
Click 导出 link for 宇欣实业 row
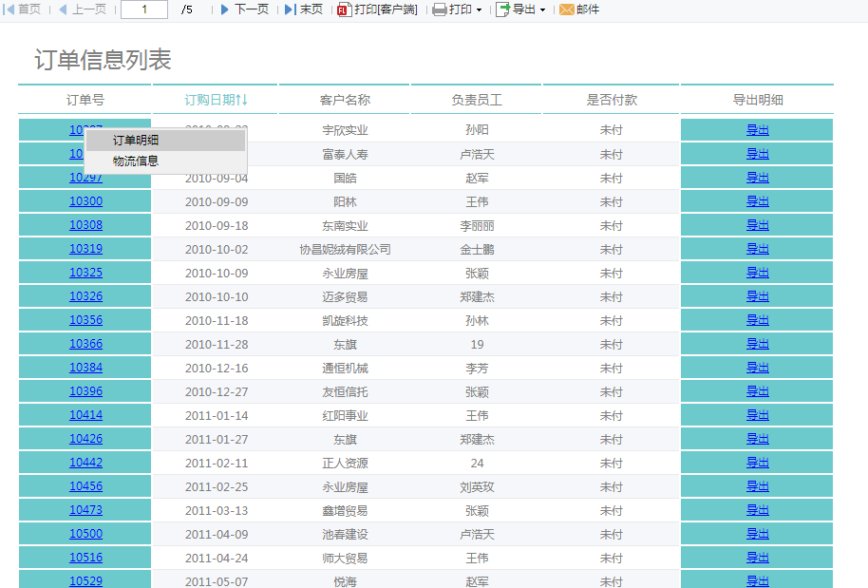tap(757, 130)
